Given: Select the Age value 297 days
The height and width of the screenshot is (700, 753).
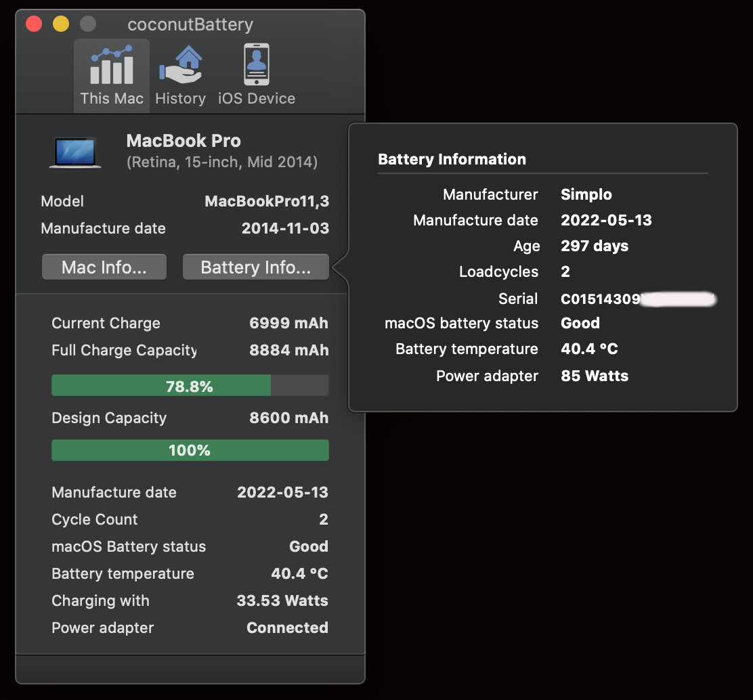Looking at the screenshot, I should tap(595, 246).
